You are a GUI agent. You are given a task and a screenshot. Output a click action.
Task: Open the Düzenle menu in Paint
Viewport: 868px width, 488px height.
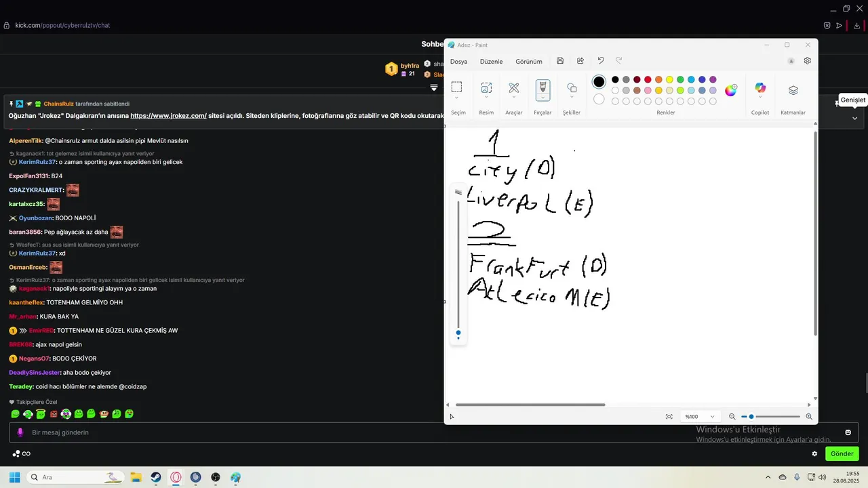[492, 62]
